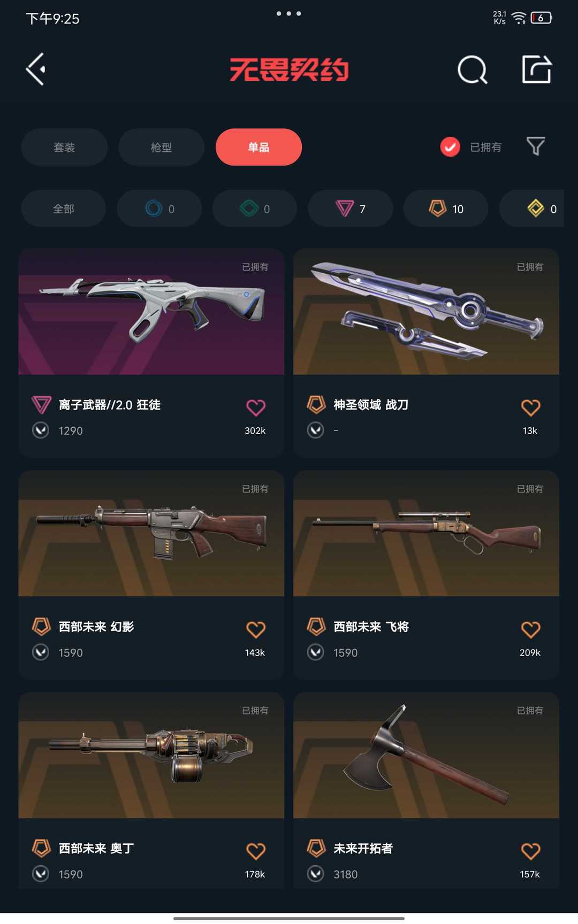The height and width of the screenshot is (924, 578).
Task: Tap the heart on 西部未来 幻影
Action: (x=256, y=629)
